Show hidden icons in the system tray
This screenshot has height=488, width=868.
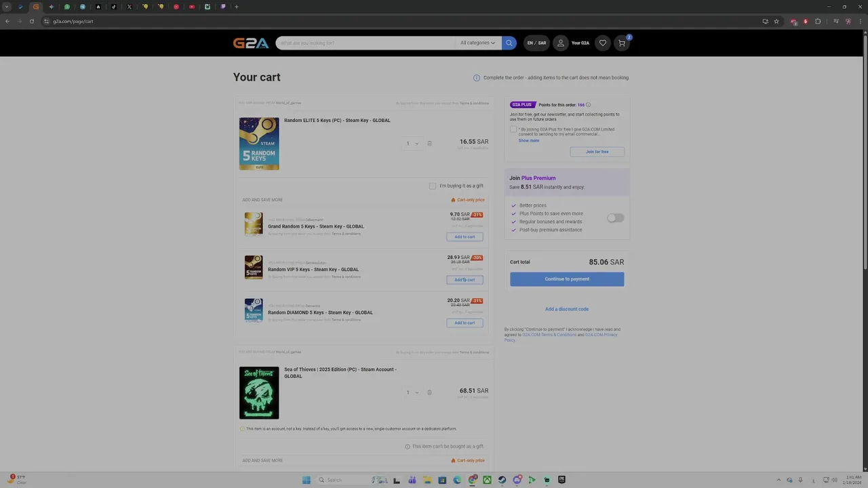click(778, 480)
